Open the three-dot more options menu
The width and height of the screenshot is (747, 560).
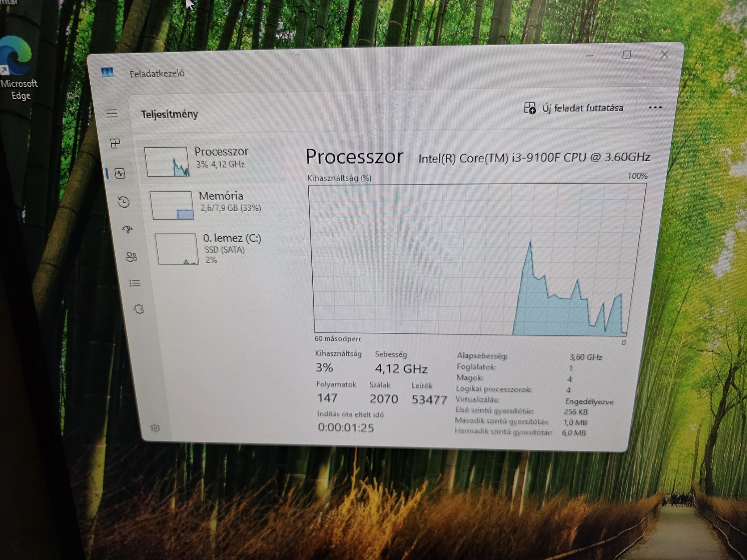[655, 107]
